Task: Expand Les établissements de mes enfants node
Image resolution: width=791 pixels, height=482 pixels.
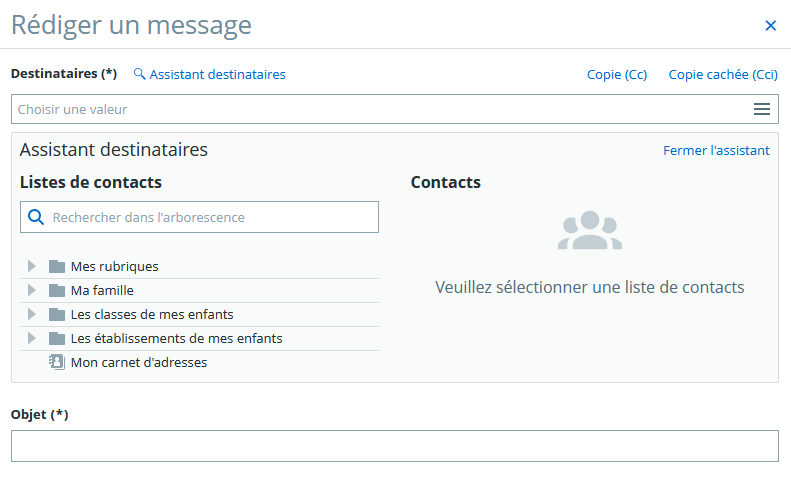Action: [x=31, y=338]
